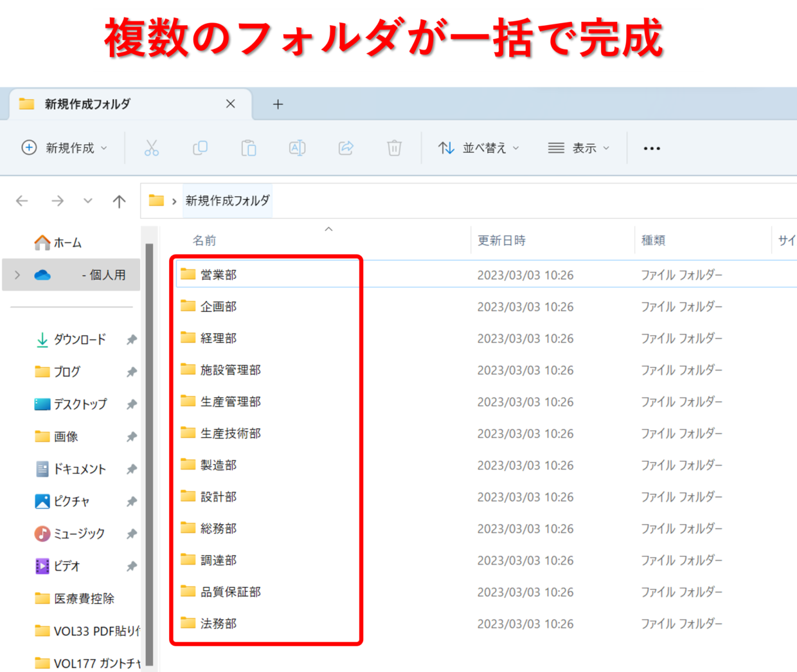This screenshot has width=797, height=672.
Task: Click the Delete trash can icon
Action: (394, 148)
